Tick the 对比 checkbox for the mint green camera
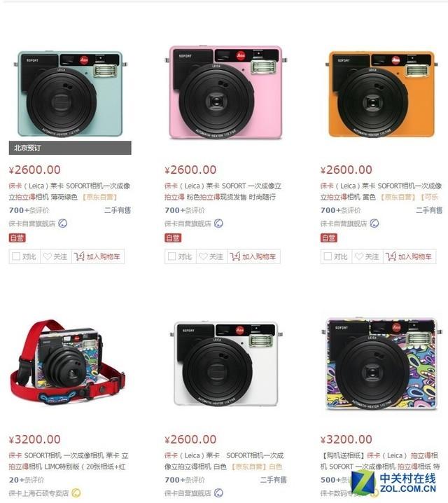 16,256
